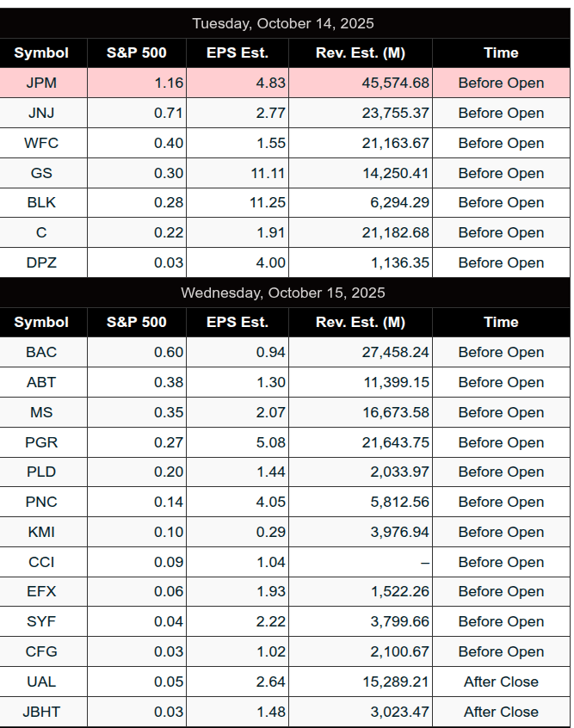Select UAL's After Close time cell

tap(501, 682)
